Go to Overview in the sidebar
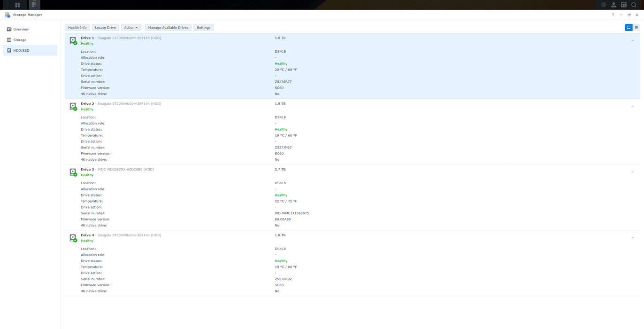 click(21, 29)
